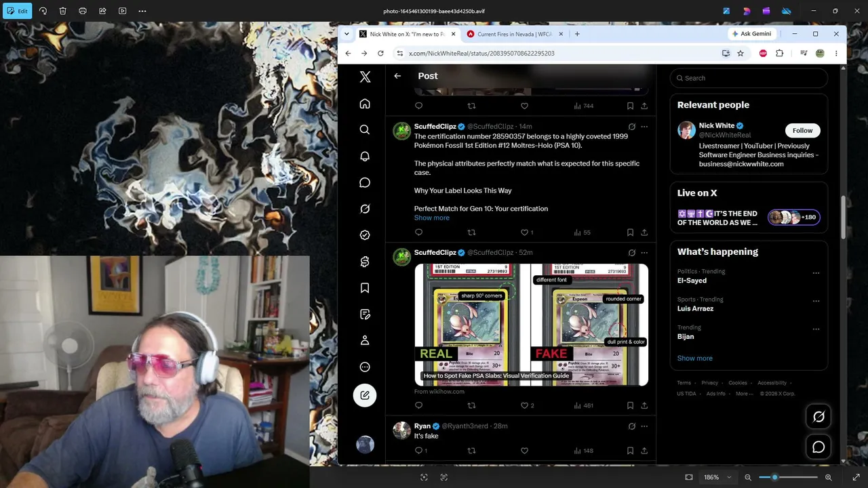Click Show more on ScuffedClipz reply
The height and width of the screenshot is (488, 868).
pyautogui.click(x=432, y=218)
